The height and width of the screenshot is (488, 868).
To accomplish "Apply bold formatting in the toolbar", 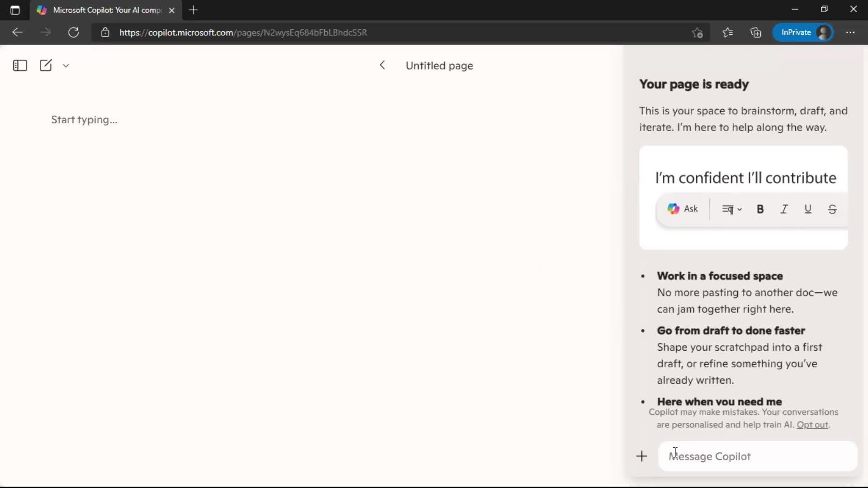I will pyautogui.click(x=760, y=209).
